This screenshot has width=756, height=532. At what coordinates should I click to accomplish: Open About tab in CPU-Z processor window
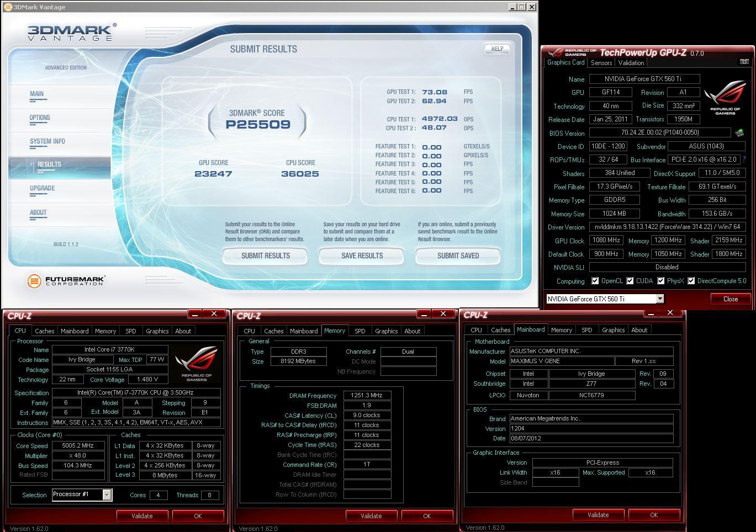click(x=183, y=331)
